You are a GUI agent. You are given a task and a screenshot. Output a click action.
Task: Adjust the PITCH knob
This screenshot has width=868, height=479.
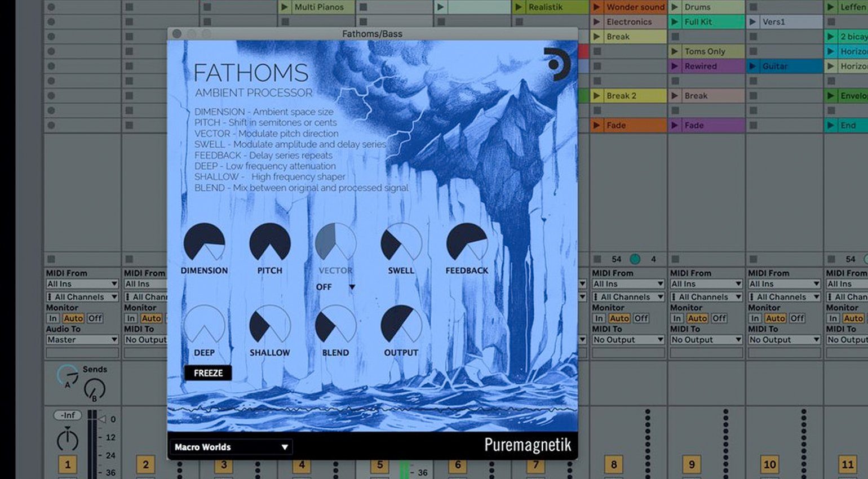coord(270,242)
